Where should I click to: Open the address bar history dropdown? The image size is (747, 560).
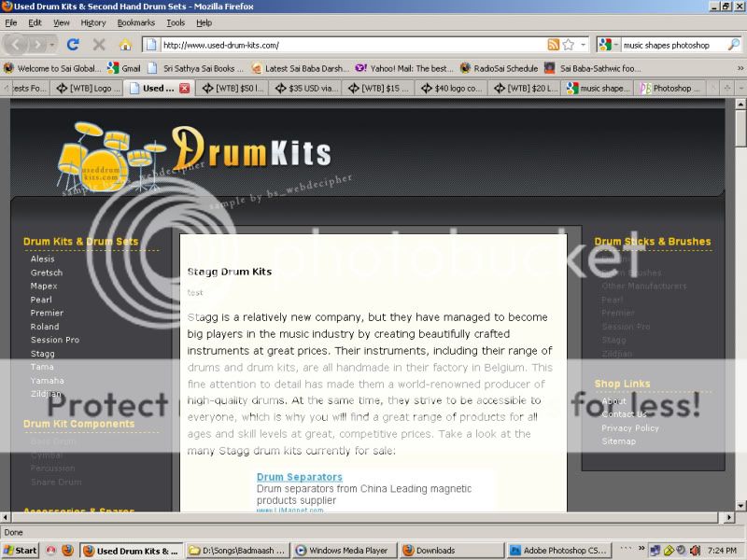[583, 45]
